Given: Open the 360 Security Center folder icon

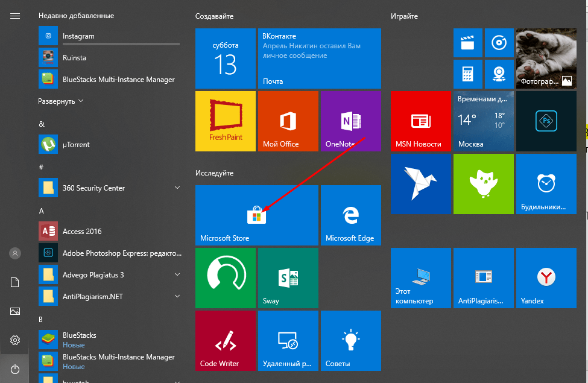Looking at the screenshot, I should (48, 188).
